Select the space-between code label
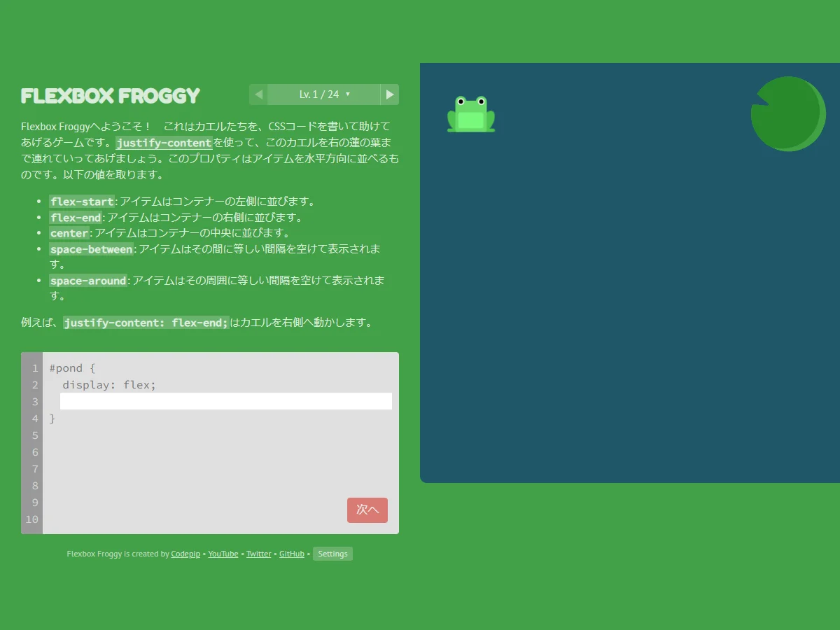 91,249
